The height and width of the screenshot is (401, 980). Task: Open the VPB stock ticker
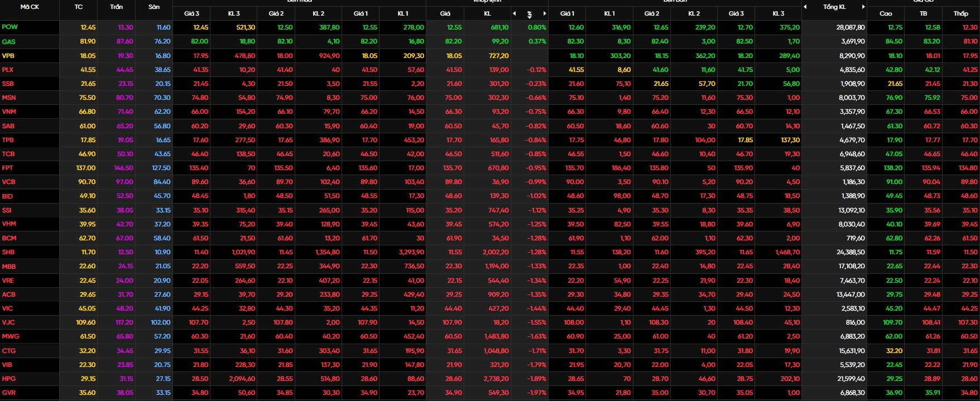point(8,56)
